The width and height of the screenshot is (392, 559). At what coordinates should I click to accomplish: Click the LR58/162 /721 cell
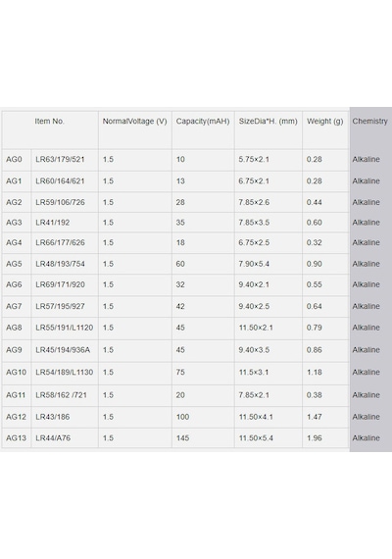click(61, 395)
